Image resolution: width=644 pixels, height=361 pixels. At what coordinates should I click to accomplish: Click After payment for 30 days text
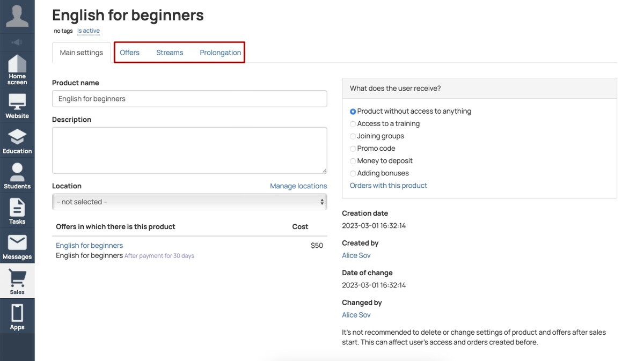point(159,256)
